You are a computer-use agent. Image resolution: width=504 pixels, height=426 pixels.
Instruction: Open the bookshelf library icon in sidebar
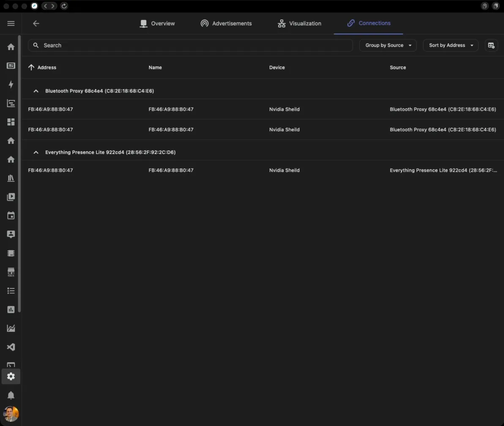click(11, 178)
